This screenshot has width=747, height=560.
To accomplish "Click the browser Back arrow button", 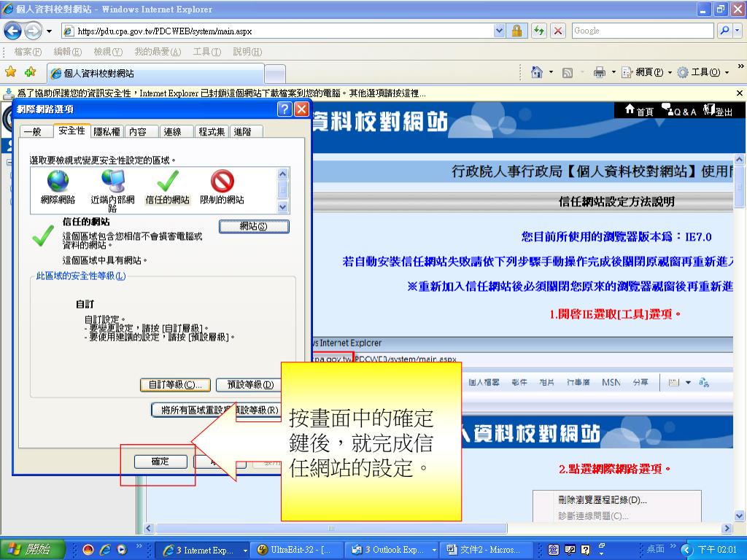I will coord(13,31).
